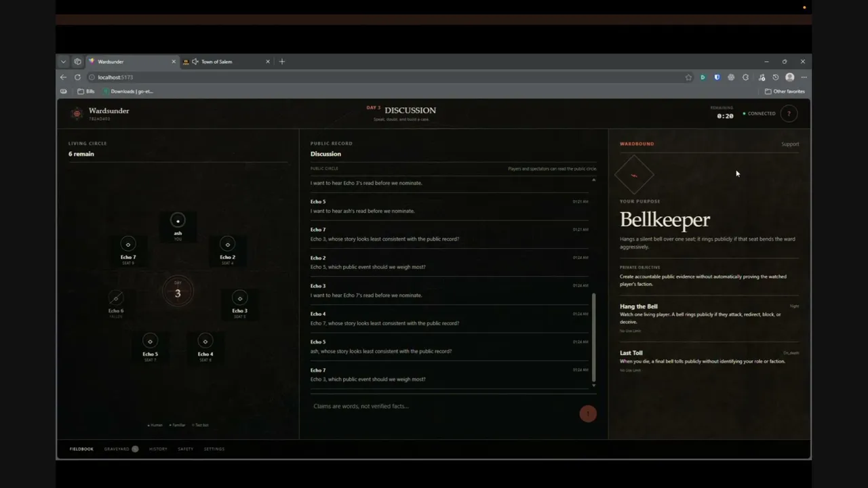Open the History tab
This screenshot has height=488, width=868.
coord(158,449)
